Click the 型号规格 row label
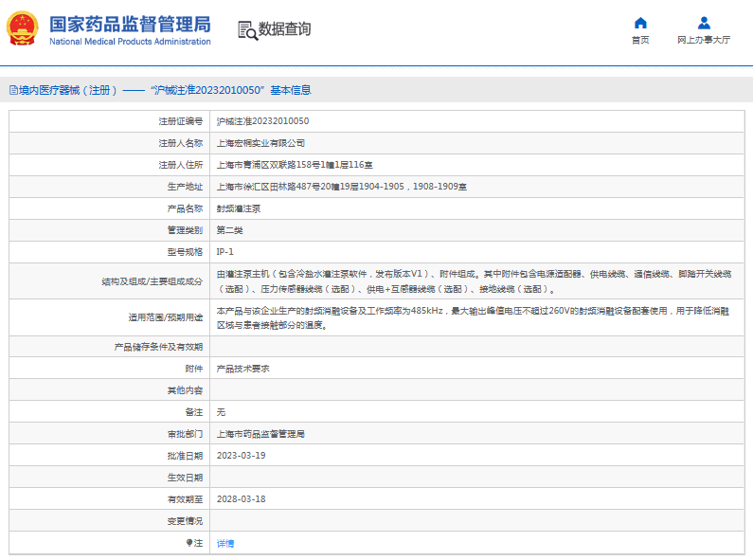 185,252
